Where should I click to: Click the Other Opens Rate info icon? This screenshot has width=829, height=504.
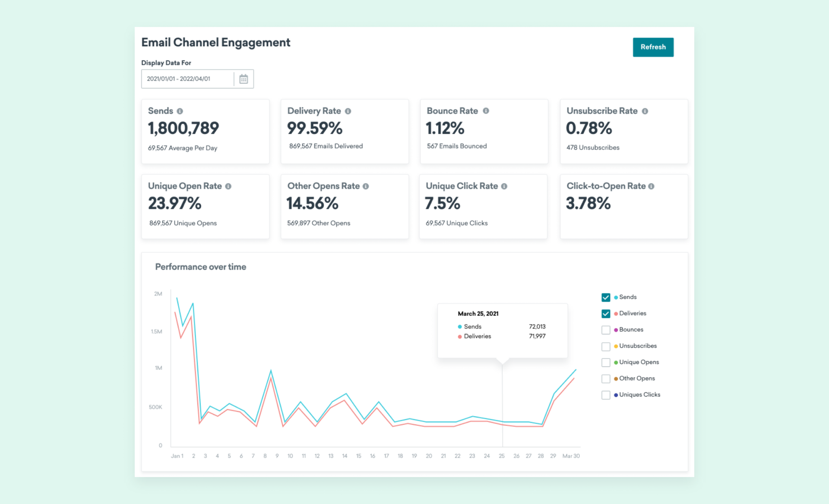366,186
